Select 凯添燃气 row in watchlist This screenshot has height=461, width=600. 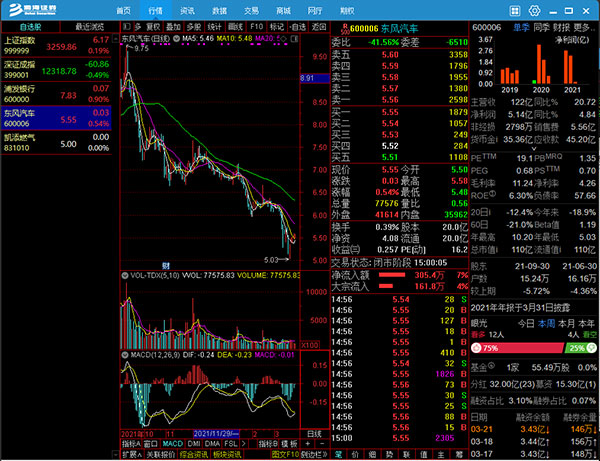pyautogui.click(x=57, y=142)
